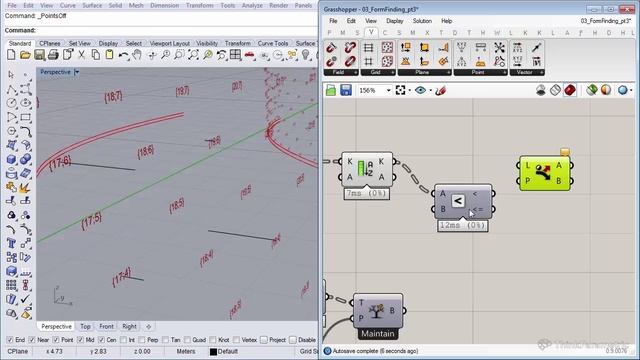Open the Perspective viewport dropdown arrow
The width and height of the screenshot is (640, 360).
point(76,72)
